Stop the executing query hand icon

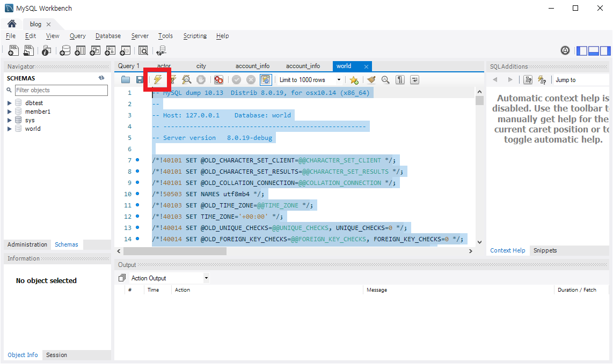pyautogui.click(x=201, y=80)
